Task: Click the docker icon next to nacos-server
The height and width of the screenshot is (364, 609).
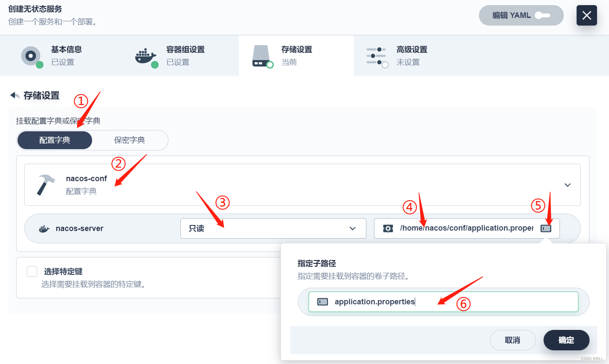Action: (x=44, y=228)
